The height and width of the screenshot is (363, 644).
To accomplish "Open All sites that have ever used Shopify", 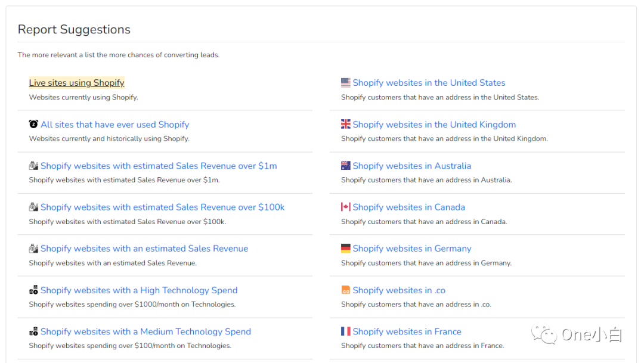I will click(115, 125).
